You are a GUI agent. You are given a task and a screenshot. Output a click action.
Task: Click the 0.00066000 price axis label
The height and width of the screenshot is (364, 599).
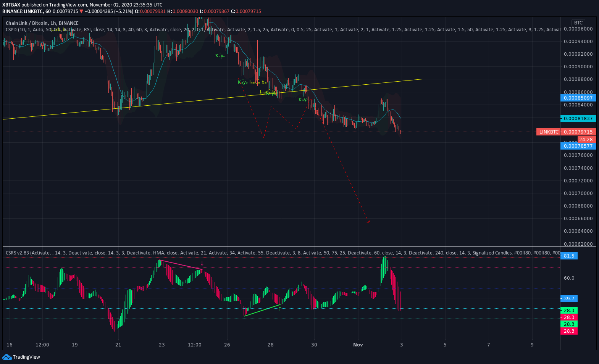pos(578,219)
